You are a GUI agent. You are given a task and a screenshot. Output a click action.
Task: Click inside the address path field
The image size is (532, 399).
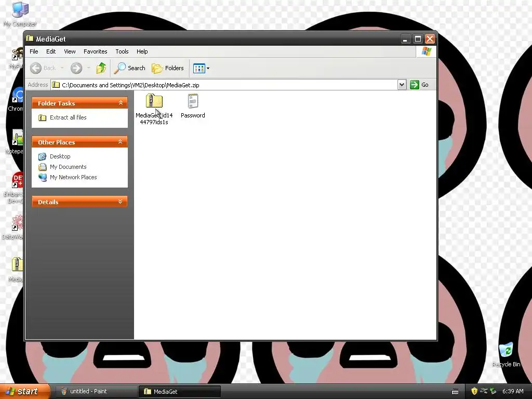(x=224, y=85)
